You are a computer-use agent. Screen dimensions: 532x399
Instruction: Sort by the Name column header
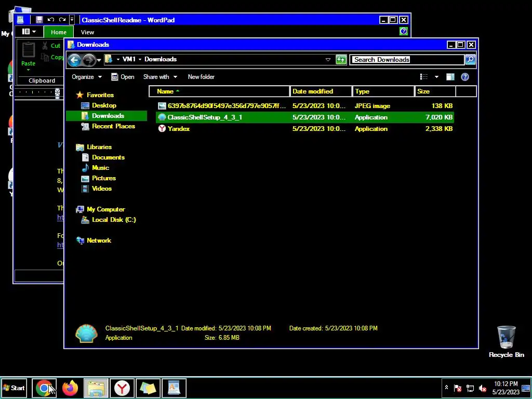pyautogui.click(x=219, y=91)
